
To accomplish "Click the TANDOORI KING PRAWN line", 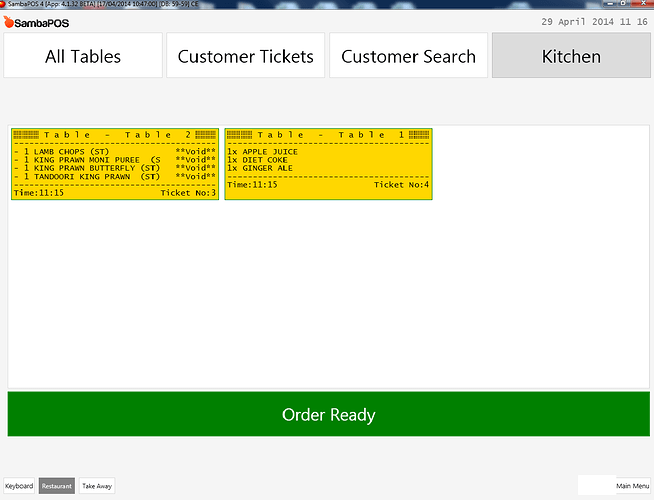I will [x=115, y=177].
